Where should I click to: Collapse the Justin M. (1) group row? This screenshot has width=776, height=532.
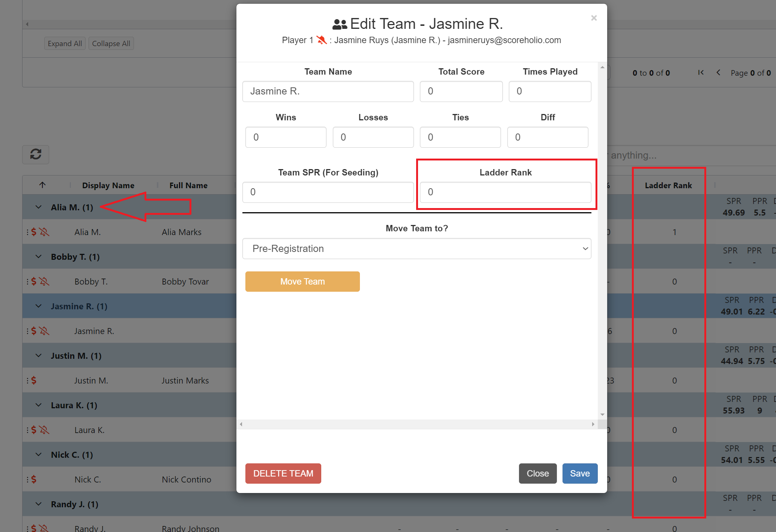click(39, 355)
